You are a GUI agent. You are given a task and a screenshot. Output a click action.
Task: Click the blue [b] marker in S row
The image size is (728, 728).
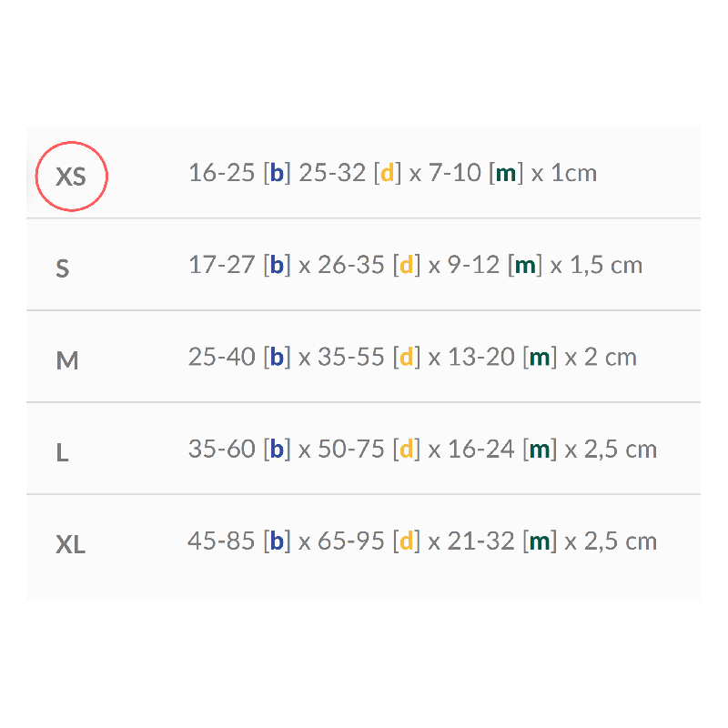277,265
